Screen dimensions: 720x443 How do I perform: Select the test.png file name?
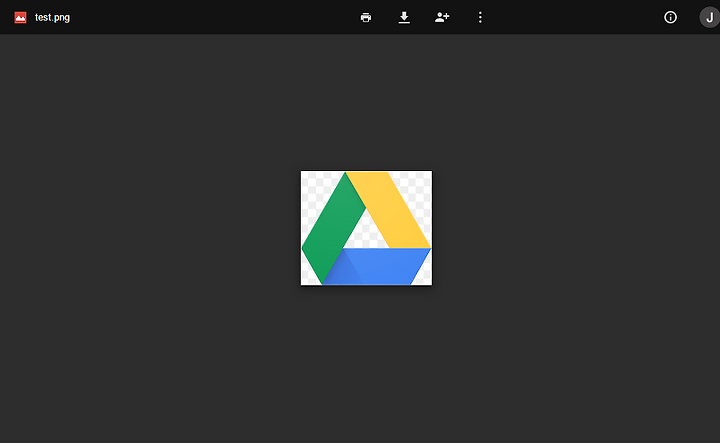[x=52, y=17]
